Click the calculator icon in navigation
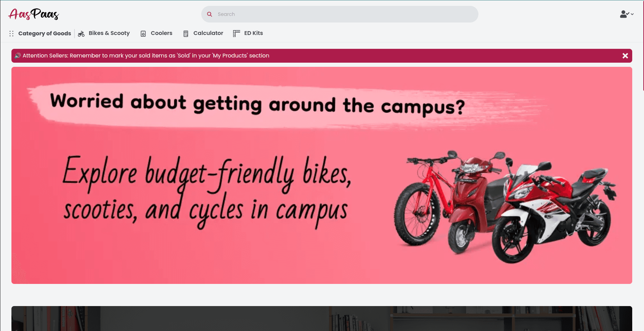This screenshot has width=644, height=331. coord(186,34)
